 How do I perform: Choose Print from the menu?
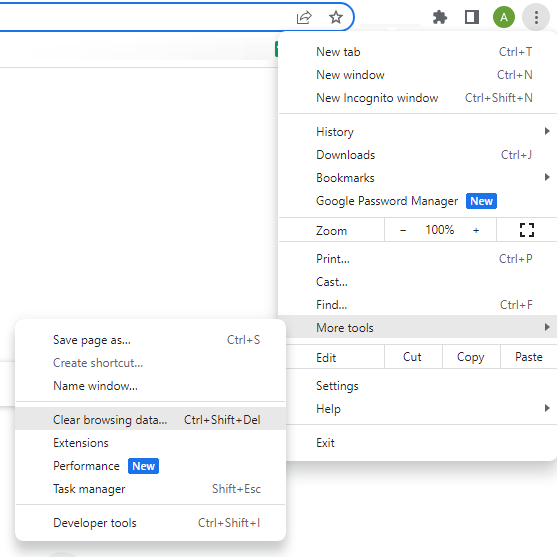coord(418,259)
